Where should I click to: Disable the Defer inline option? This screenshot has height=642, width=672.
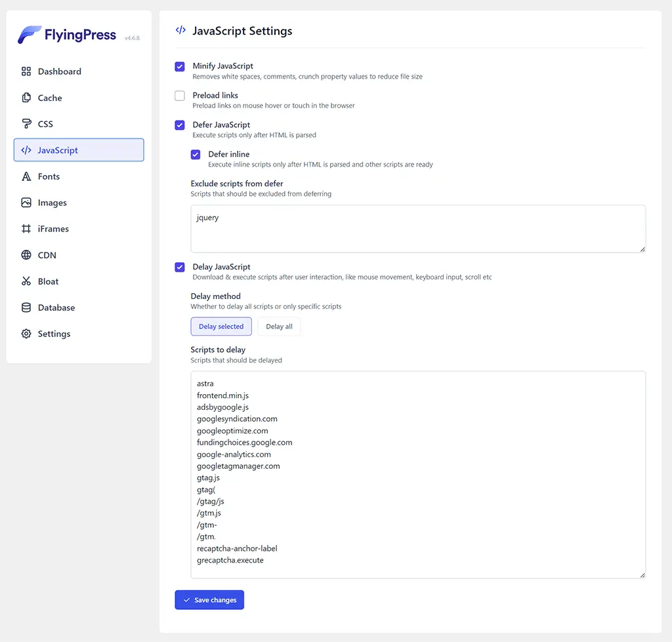[195, 155]
